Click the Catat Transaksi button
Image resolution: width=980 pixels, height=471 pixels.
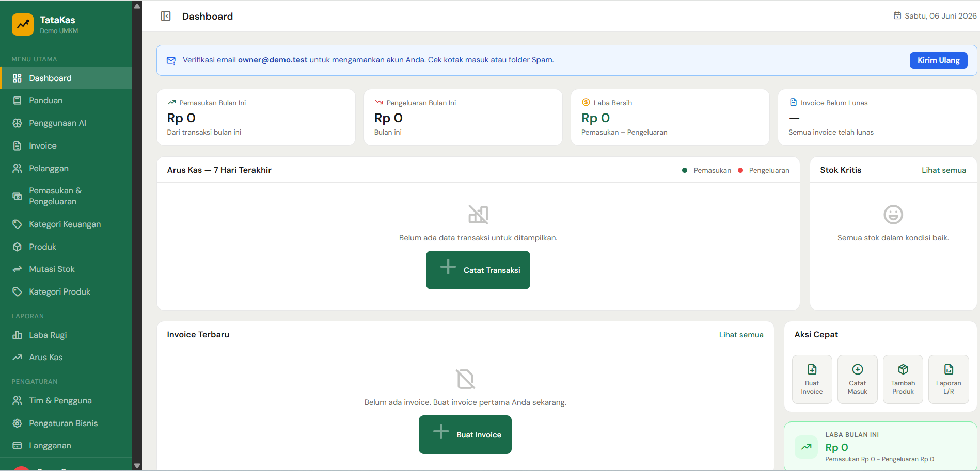click(x=478, y=270)
